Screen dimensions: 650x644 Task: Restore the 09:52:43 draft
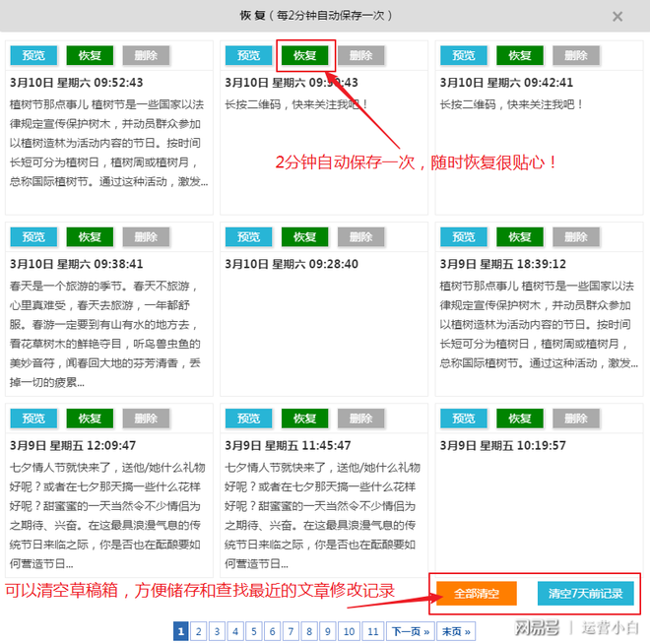(x=90, y=55)
